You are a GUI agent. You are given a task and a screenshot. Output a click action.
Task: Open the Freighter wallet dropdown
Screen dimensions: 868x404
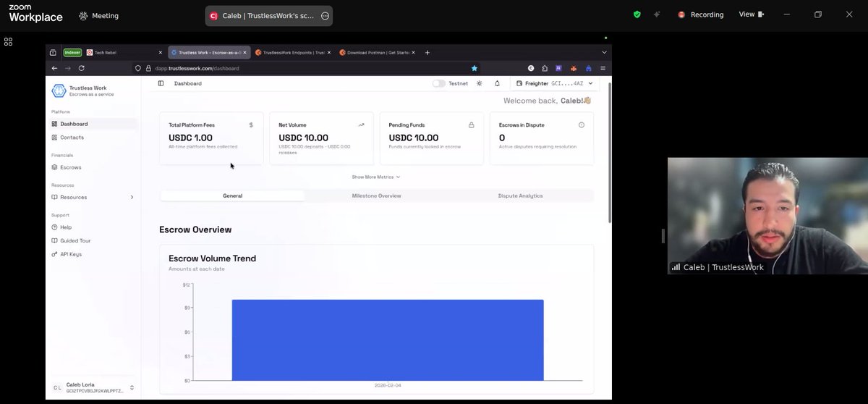555,83
